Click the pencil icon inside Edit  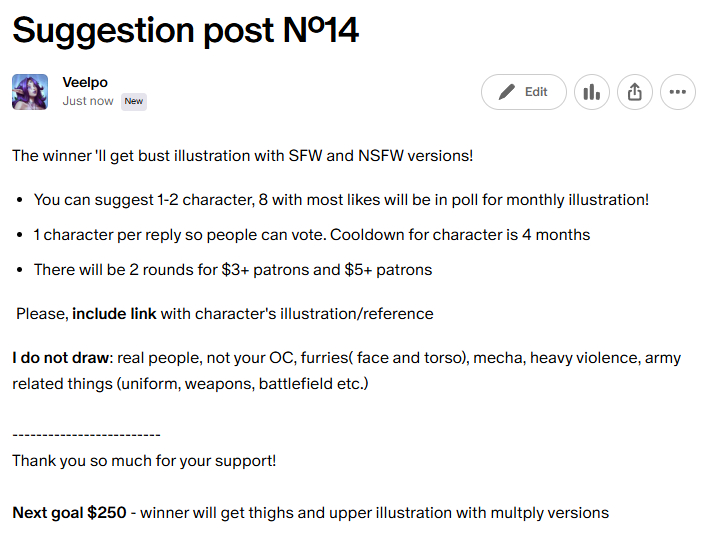tap(507, 92)
